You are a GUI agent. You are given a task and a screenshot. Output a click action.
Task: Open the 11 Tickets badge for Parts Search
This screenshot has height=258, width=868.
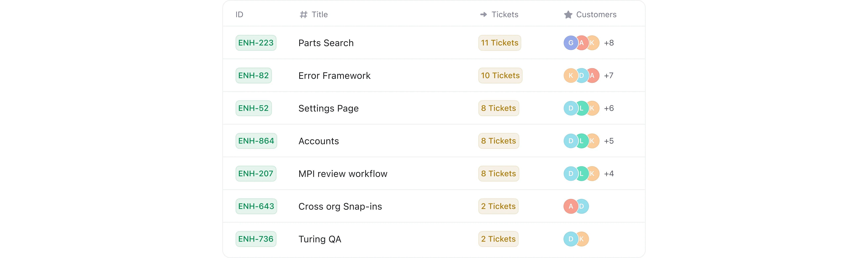[500, 43]
